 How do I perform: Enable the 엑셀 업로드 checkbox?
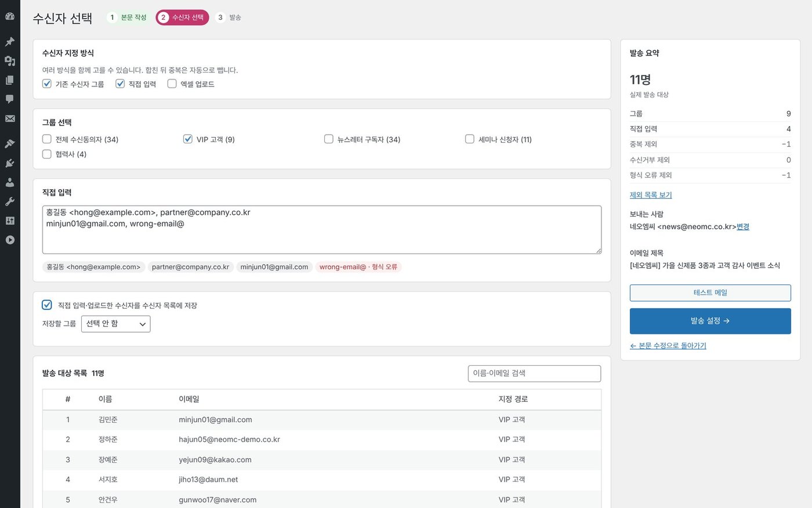(172, 84)
